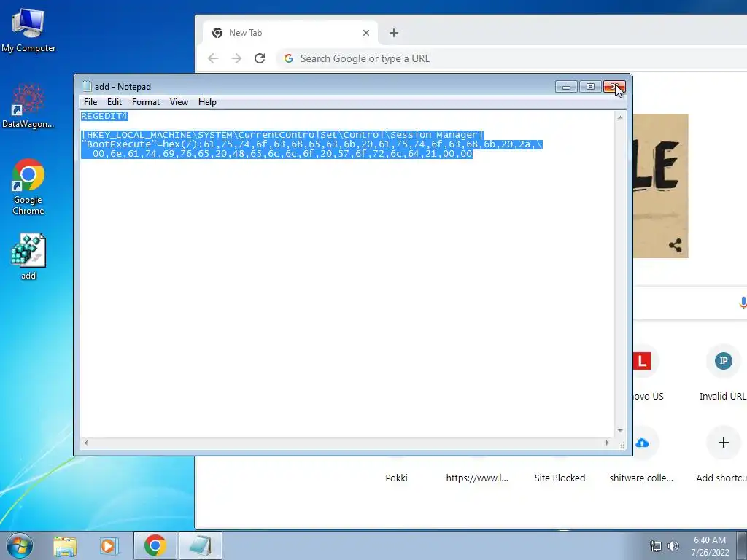The image size is (747, 560).
Task: Open the Site Blocked shortcut label
Action: pos(560,478)
